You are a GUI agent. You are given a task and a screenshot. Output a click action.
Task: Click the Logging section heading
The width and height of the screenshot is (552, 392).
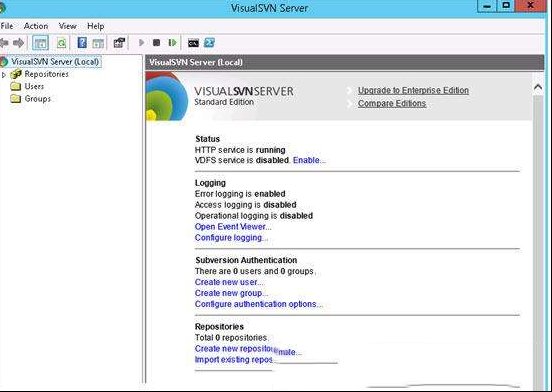click(x=211, y=183)
